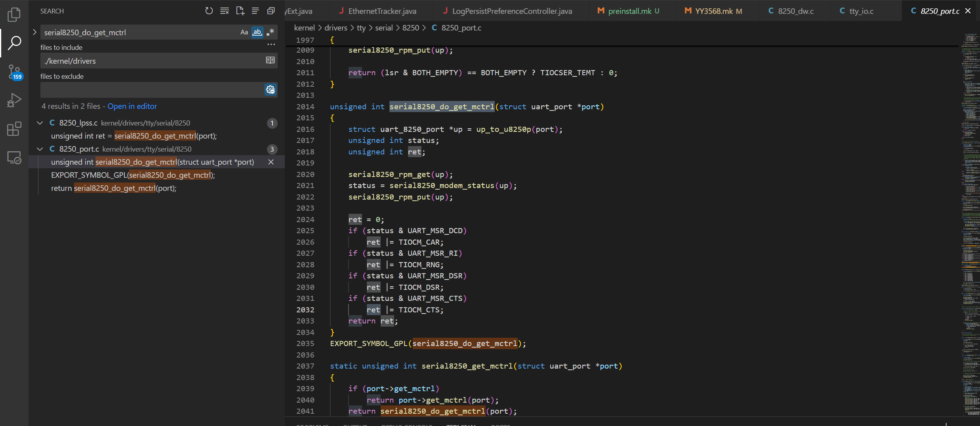This screenshot has height=426, width=980.
Task: Click the 8250_lpss.c result count badge
Action: pos(272,123)
